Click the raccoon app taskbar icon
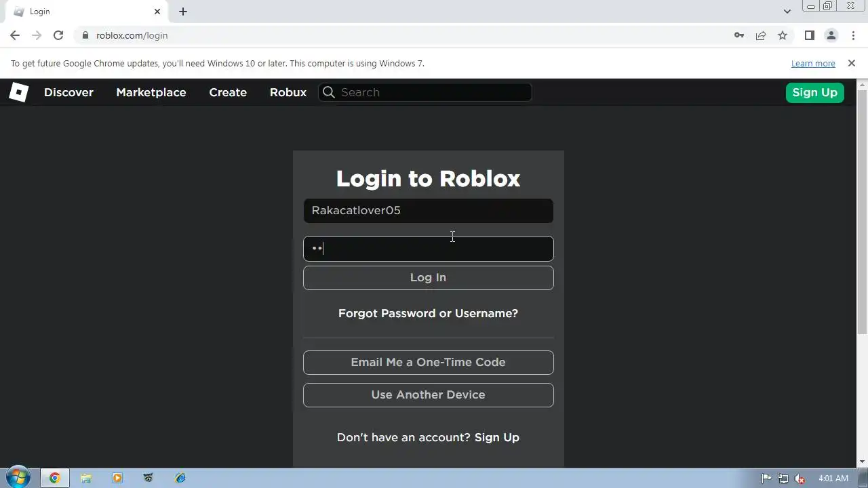The width and height of the screenshot is (868, 488). coord(149,478)
